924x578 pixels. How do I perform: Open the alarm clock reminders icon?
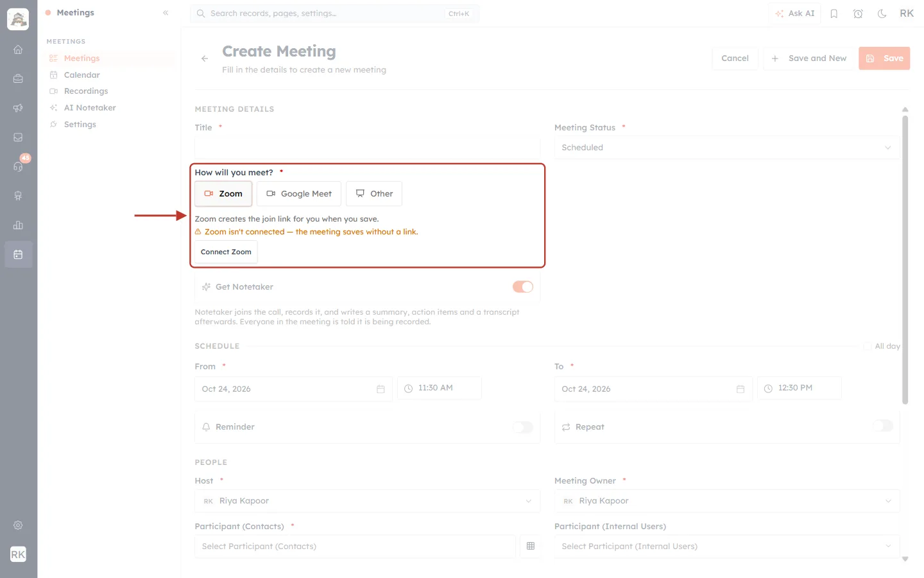pyautogui.click(x=858, y=13)
